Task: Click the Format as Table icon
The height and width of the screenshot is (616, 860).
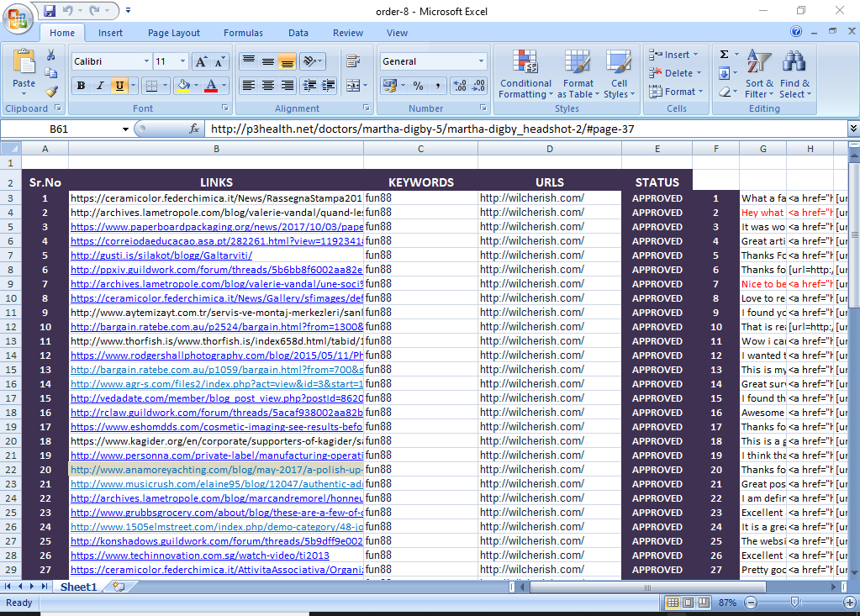Action: pos(578,74)
